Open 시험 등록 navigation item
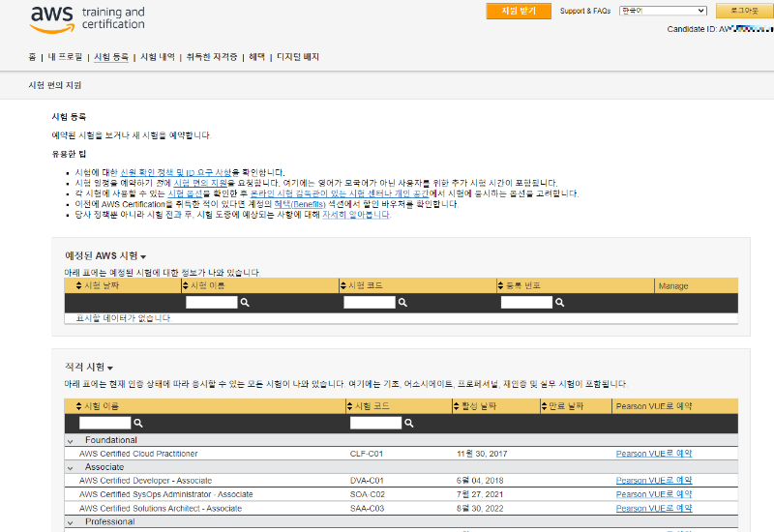 (x=111, y=57)
